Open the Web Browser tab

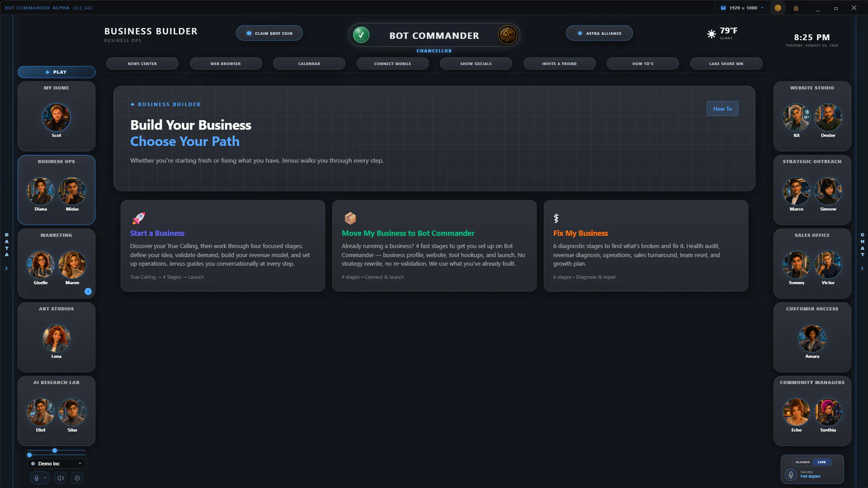tap(226, 64)
